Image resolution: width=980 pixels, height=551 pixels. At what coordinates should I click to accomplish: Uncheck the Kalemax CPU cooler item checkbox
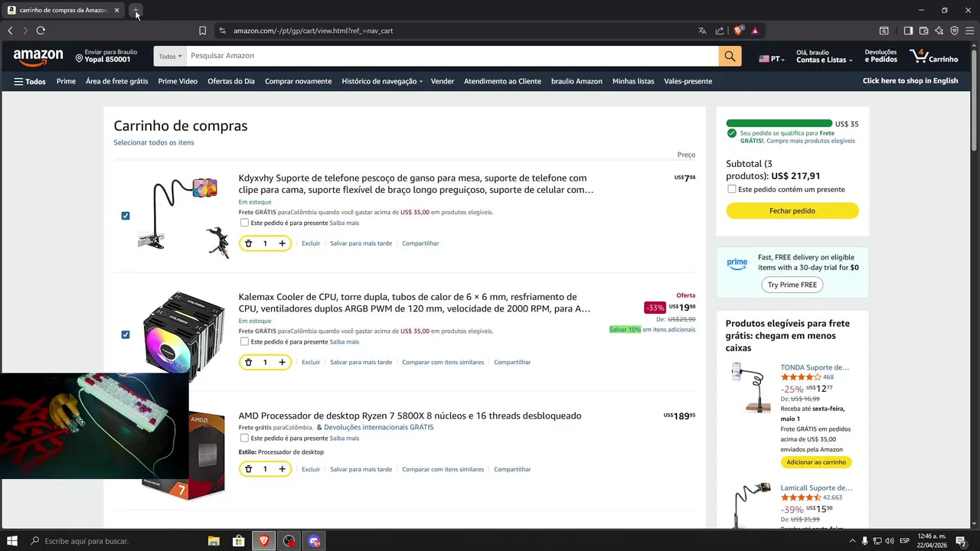tap(126, 334)
